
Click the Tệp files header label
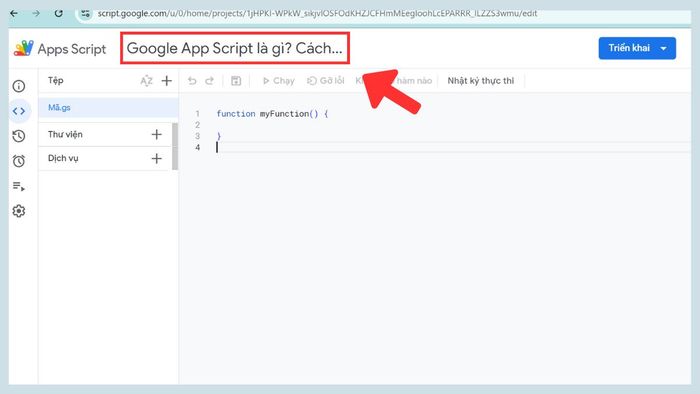tap(56, 81)
